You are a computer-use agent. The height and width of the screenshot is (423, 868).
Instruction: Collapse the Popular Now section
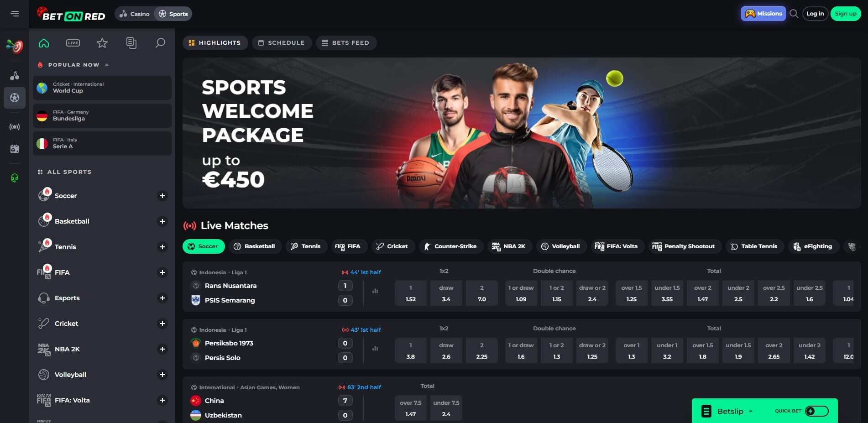[x=107, y=65]
